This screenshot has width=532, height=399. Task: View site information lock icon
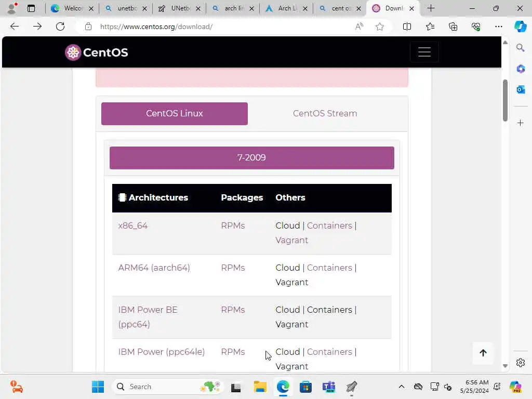tap(88, 26)
